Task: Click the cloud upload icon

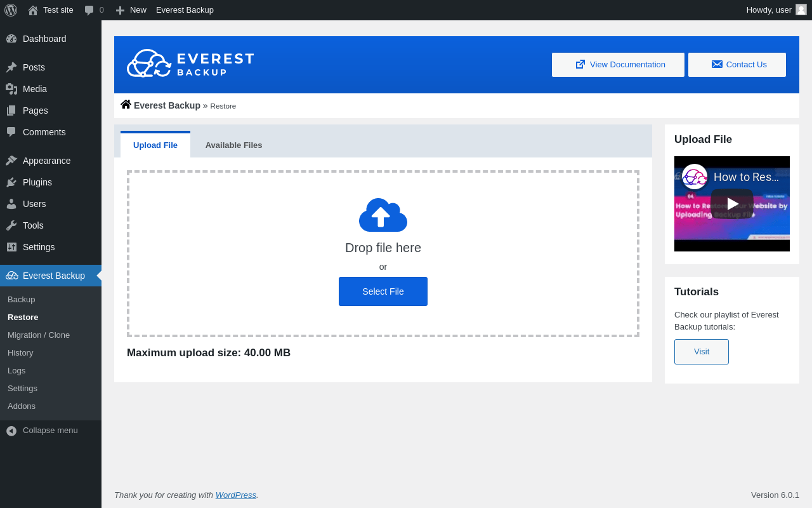Action: 383,215
